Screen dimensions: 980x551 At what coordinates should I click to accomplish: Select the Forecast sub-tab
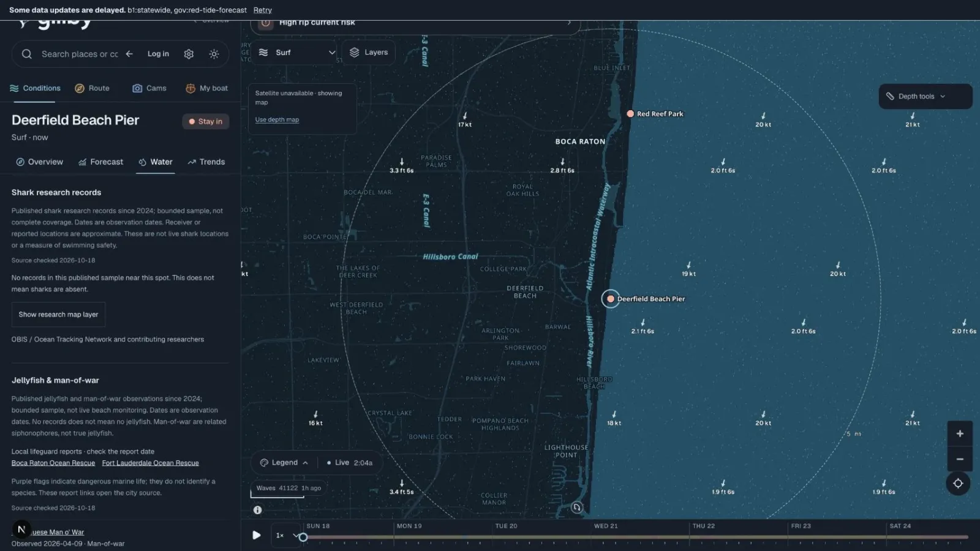click(x=100, y=162)
